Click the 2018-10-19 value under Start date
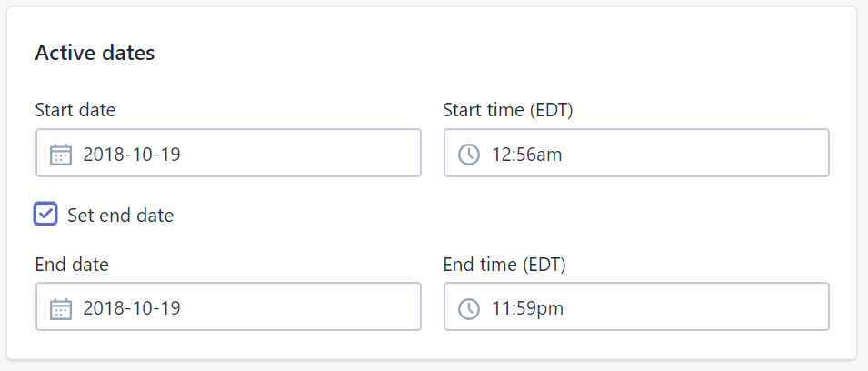Image resolution: width=868 pixels, height=371 pixels. pyautogui.click(x=132, y=155)
